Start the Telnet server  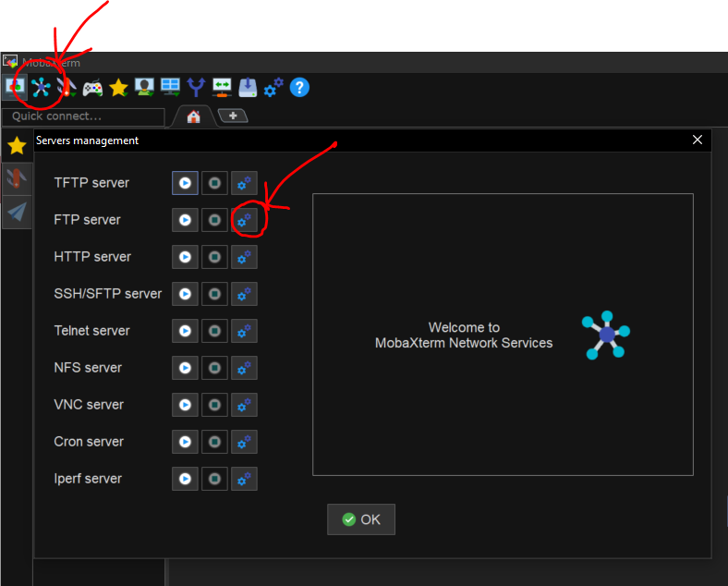coord(185,331)
